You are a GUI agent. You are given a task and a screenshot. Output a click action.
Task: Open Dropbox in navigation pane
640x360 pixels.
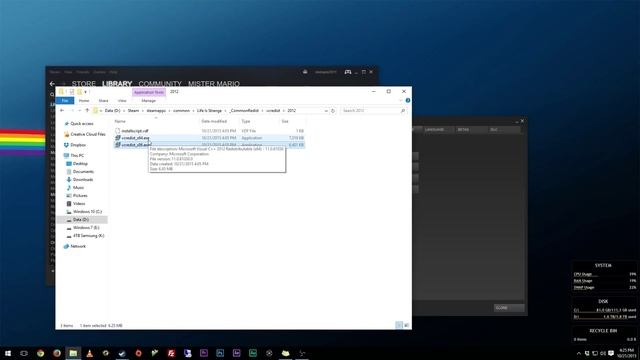click(78, 145)
